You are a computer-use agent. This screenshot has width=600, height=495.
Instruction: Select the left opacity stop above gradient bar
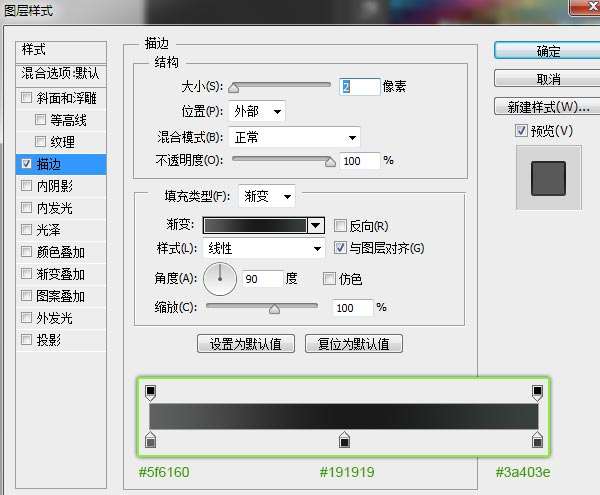point(151,393)
